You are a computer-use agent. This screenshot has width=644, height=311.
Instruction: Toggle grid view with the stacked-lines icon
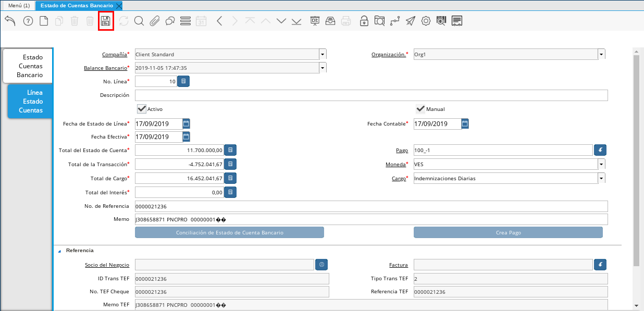185,21
